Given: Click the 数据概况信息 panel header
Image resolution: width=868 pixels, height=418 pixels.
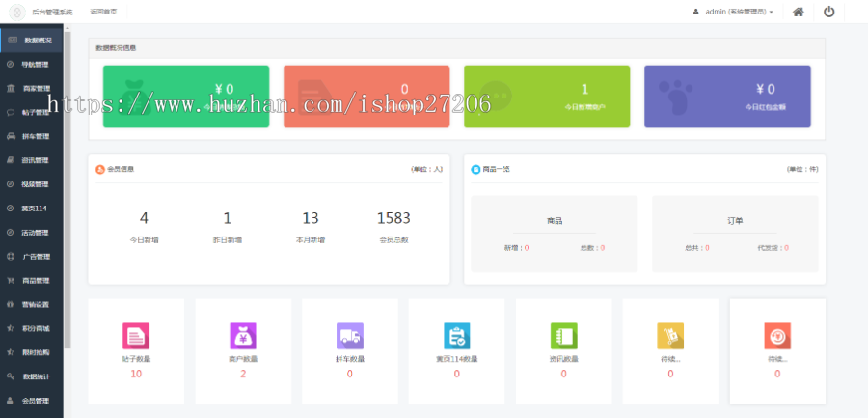Looking at the screenshot, I should (x=457, y=48).
